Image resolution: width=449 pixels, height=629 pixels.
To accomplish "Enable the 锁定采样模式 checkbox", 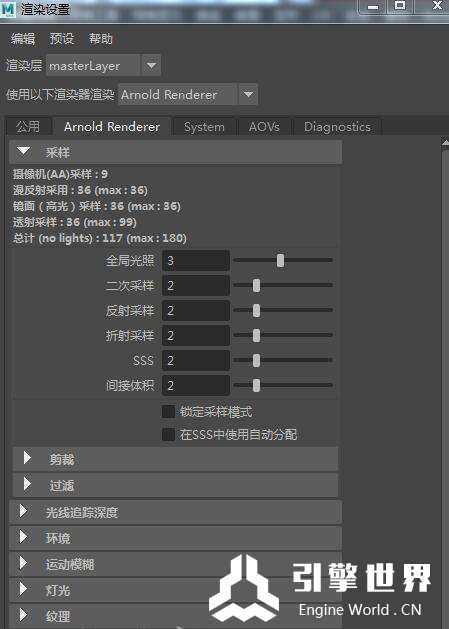I will click(x=169, y=412).
